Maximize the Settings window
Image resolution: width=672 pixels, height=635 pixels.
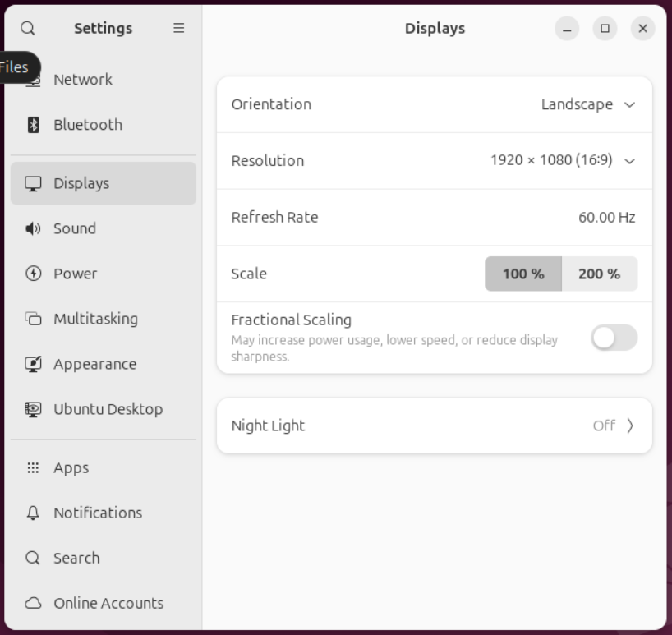[605, 29]
